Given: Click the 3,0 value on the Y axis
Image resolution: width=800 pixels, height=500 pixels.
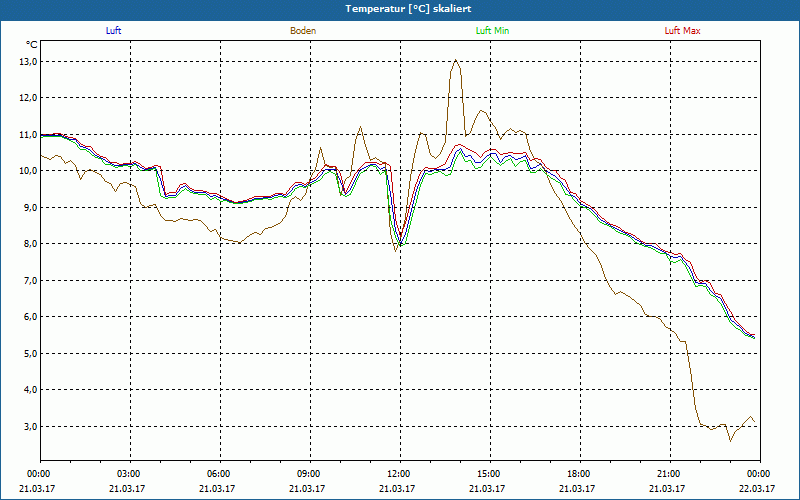Looking at the screenshot, I should [x=30, y=427].
